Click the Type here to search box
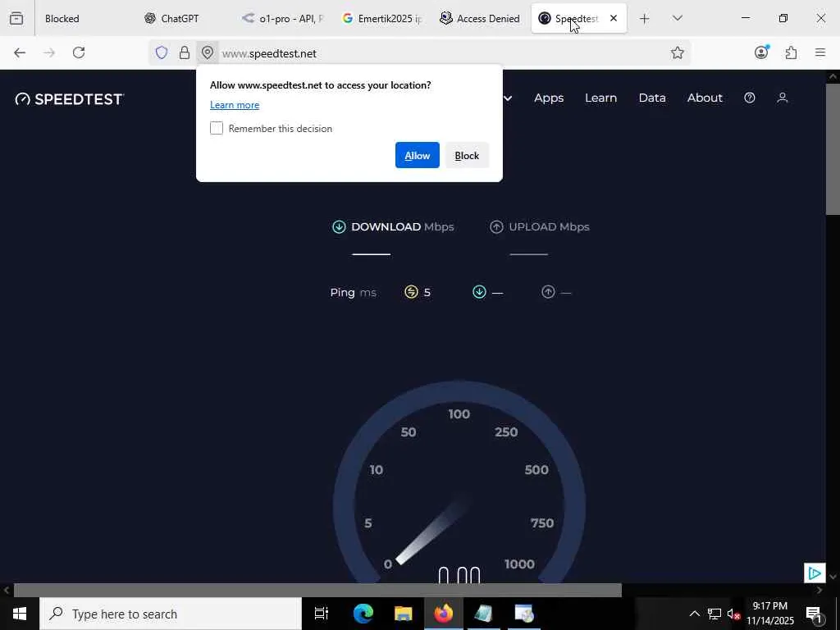The image size is (840, 630). coord(171,614)
